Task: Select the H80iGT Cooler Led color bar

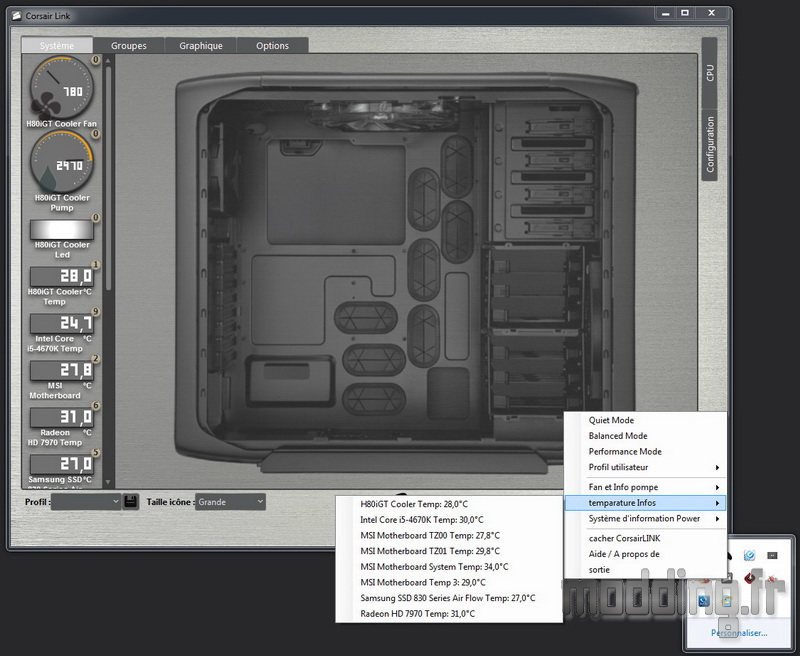Action: click(x=62, y=230)
